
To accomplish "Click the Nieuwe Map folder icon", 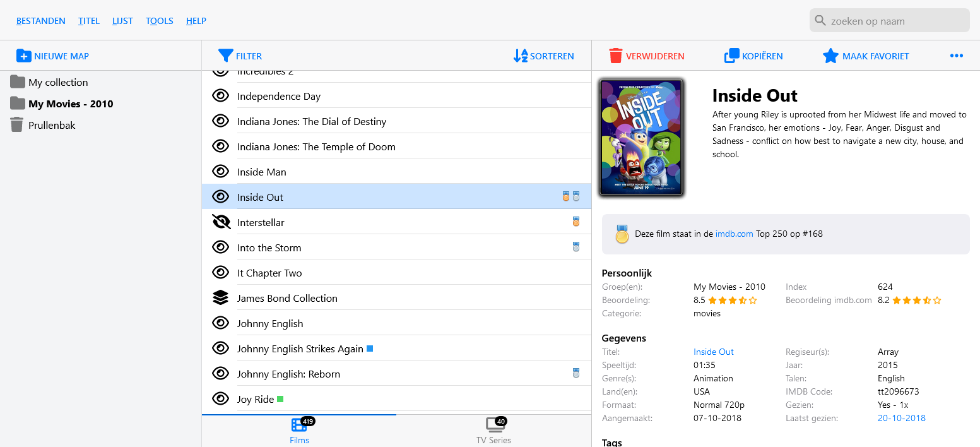I will pos(23,56).
